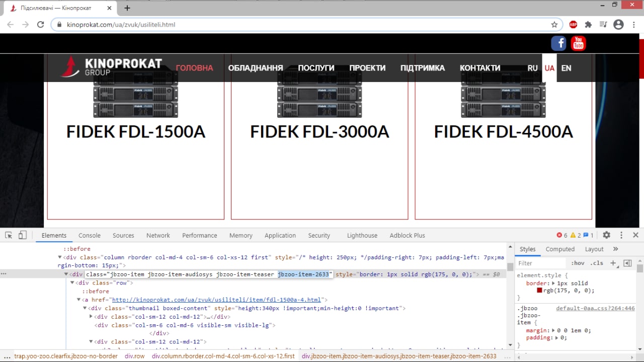Toggle the .cls classes panel

point(597,263)
